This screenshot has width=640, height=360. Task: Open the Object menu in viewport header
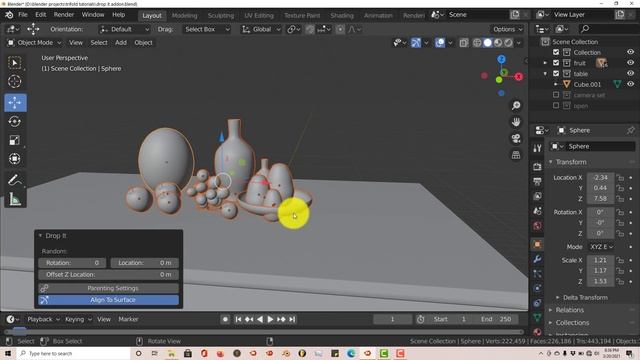point(143,42)
